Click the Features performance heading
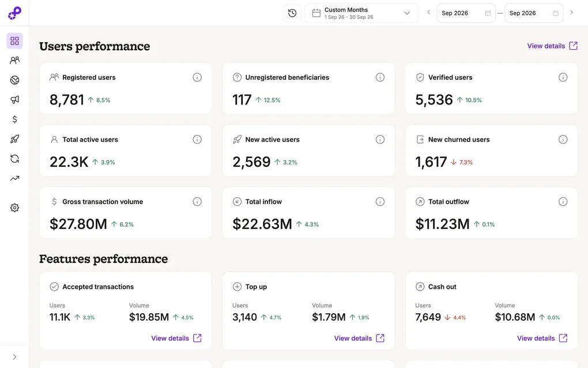The width and height of the screenshot is (588, 368). click(x=104, y=259)
